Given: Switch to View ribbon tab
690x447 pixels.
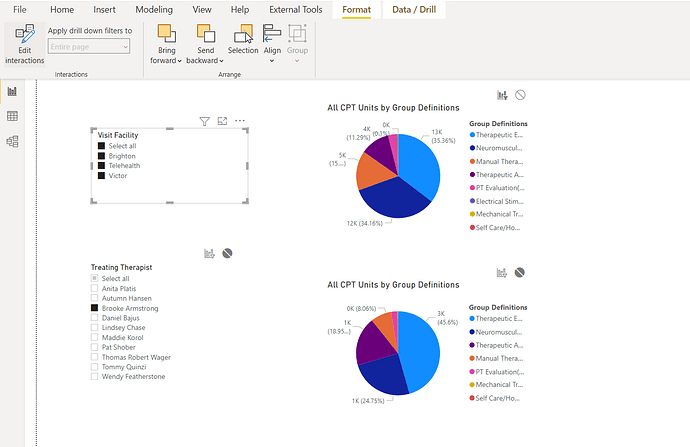Looking at the screenshot, I should coord(202,10).
